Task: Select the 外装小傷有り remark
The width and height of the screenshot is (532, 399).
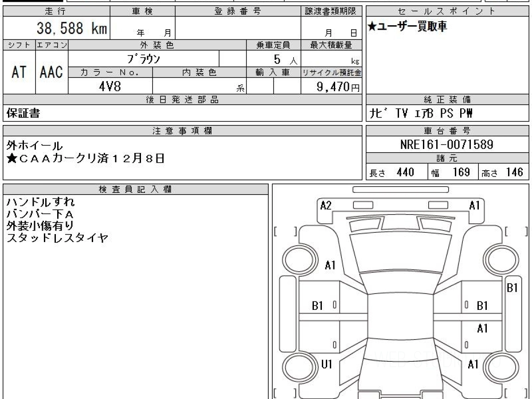Action: [40, 226]
